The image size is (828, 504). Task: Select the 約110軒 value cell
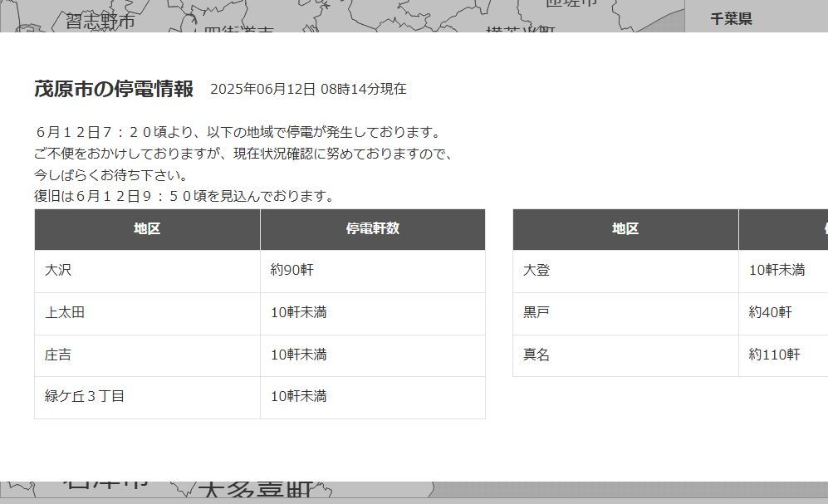pos(784,355)
